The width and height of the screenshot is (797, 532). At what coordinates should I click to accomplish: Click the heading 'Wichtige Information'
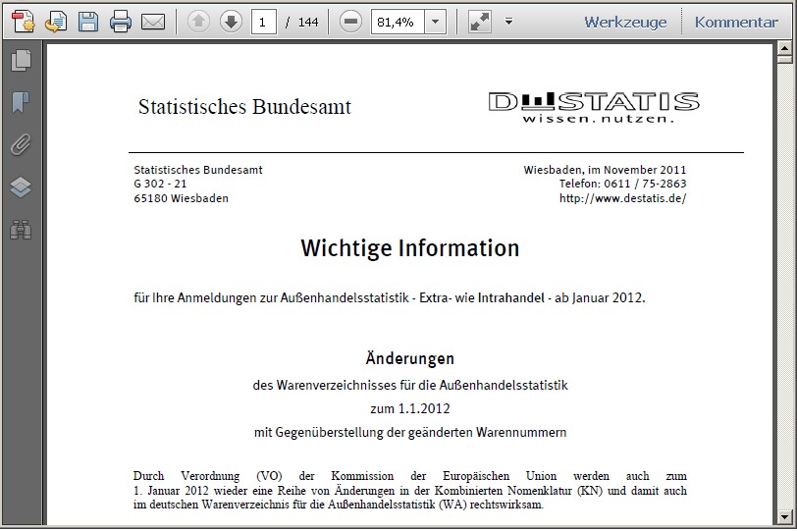pyautogui.click(x=409, y=248)
